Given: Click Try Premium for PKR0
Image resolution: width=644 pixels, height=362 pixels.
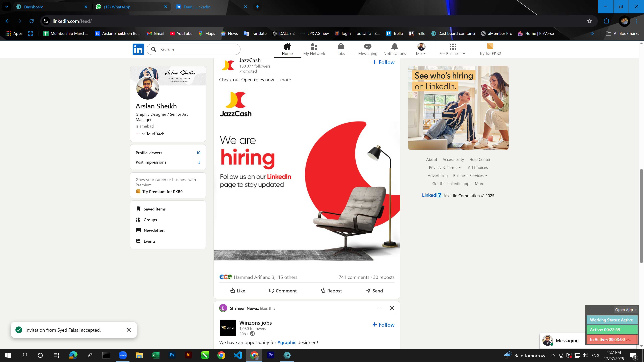Looking at the screenshot, I should pyautogui.click(x=159, y=192).
